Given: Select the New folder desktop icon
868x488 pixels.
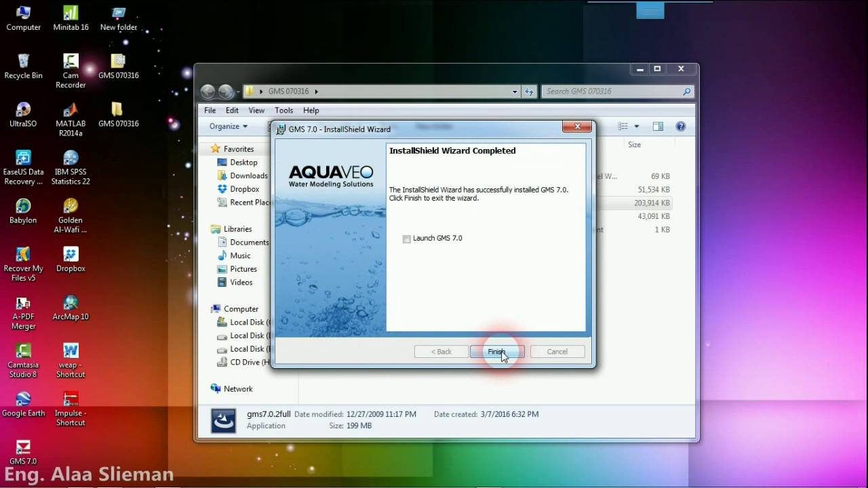Looking at the screenshot, I should coord(118,18).
